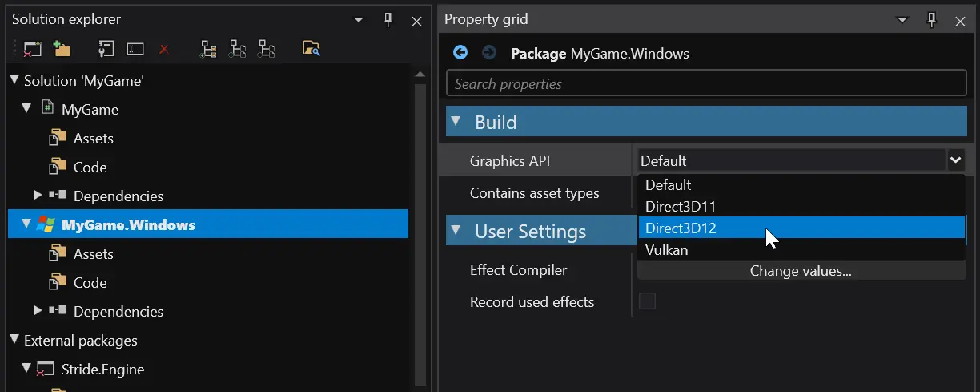The width and height of the screenshot is (980, 392).
Task: Collapse the External packages node
Action: [14, 340]
